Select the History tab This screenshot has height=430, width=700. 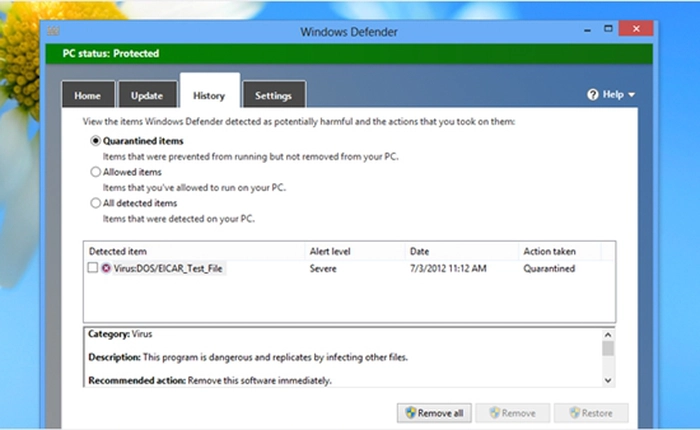(209, 92)
